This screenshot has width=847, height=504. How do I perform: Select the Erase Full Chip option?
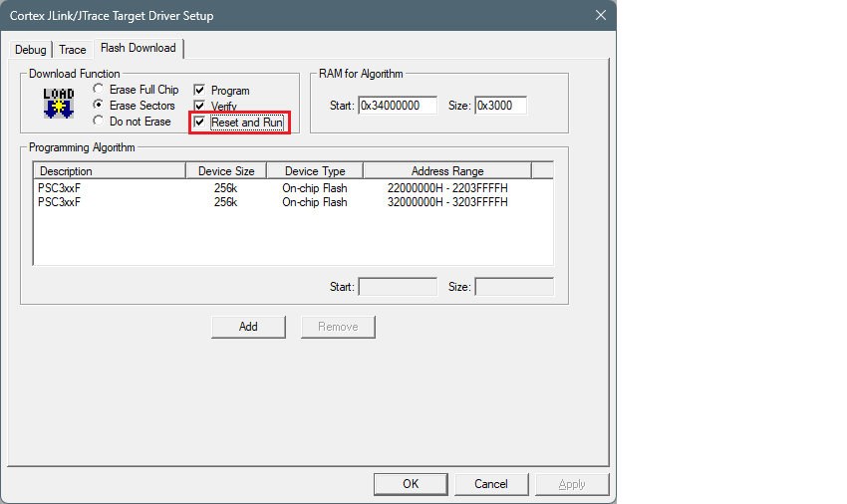click(99, 90)
